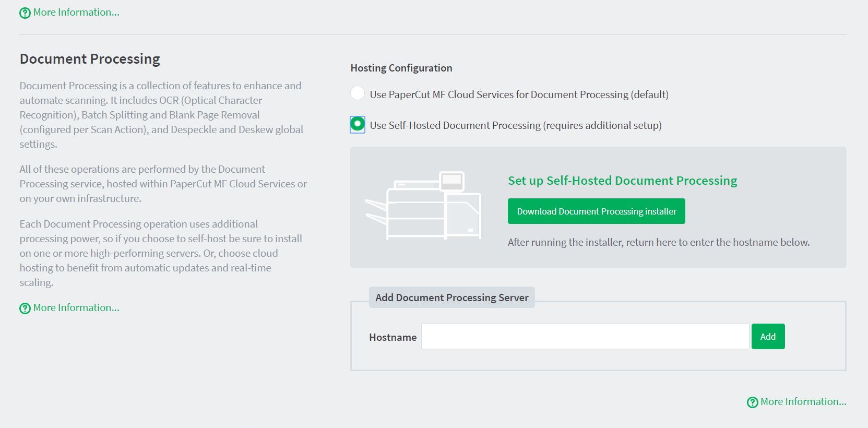The height and width of the screenshot is (428, 868).
Task: Click the Hostname field label
Action: pyautogui.click(x=393, y=338)
